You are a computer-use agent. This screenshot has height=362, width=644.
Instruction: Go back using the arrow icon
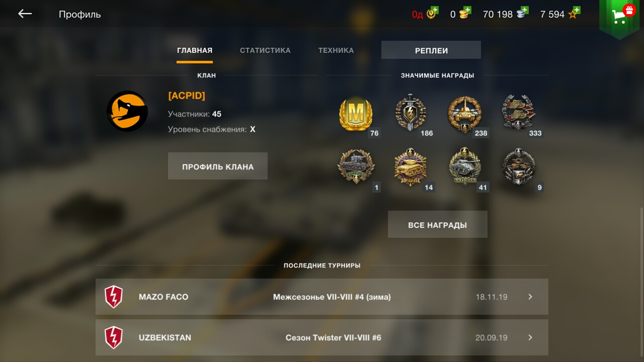25,14
